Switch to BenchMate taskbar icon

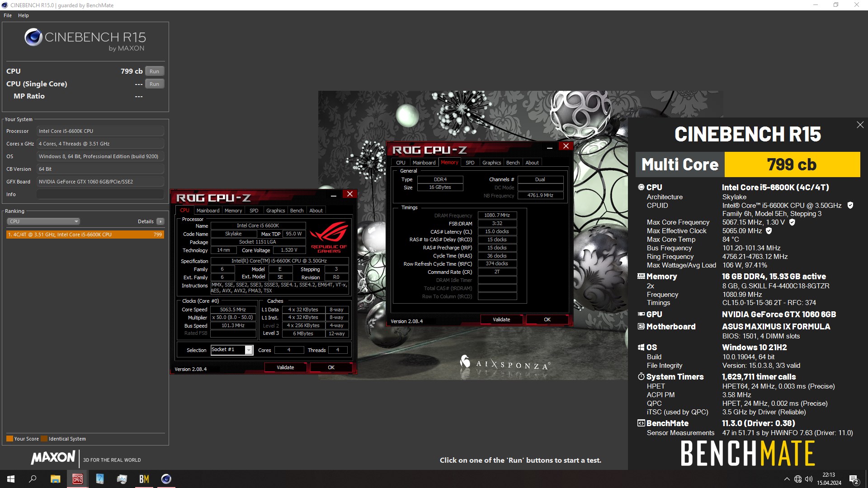144,479
